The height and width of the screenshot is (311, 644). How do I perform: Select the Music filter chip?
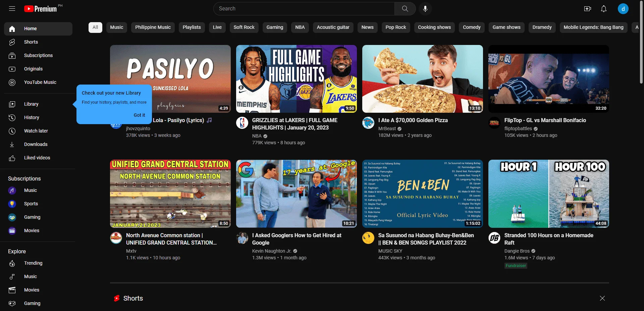[x=117, y=28]
